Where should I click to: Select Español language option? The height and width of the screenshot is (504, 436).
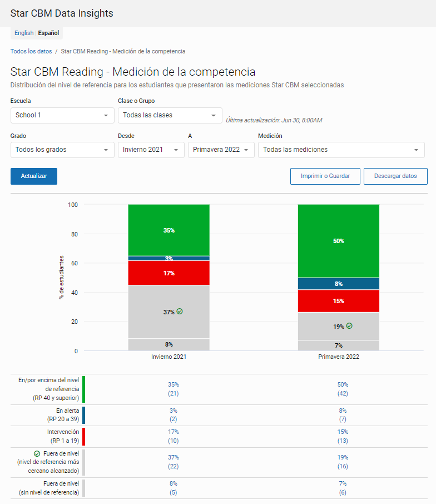[48, 33]
